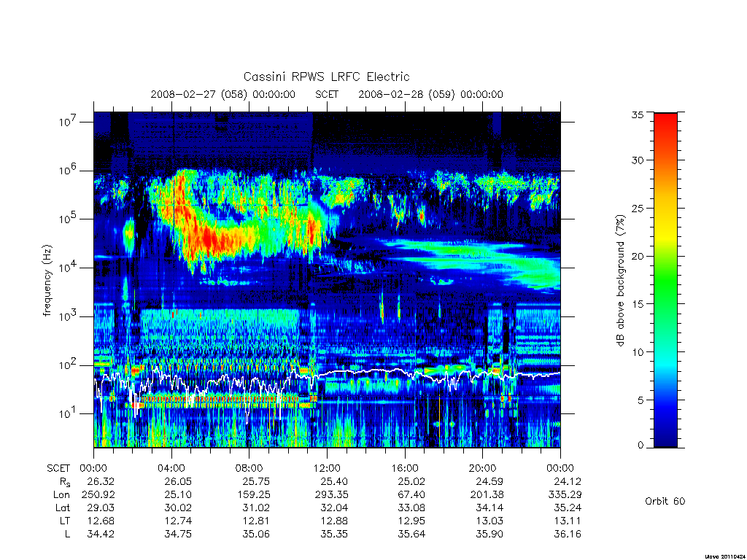Viewport: 747px width, 560px height.
Task: Click the 10^1 frequency axis tick label
Action: [x=68, y=413]
